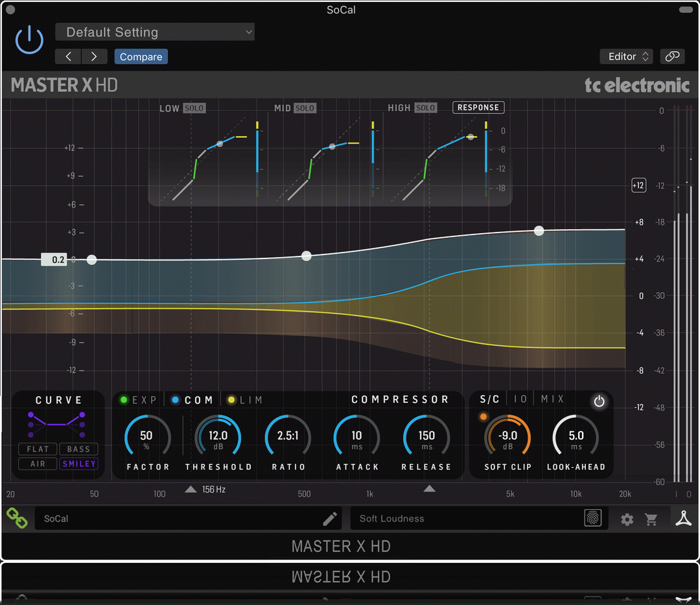Viewport: 700px width, 605px height.
Task: Expand the Editor view dropdown
Action: coord(626,56)
